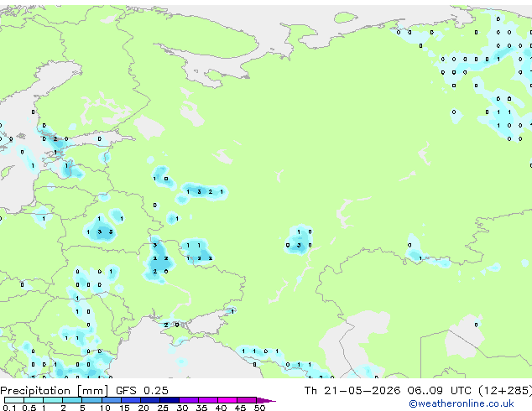Viewport: 532px width, 411px height.
Task: Click the (12+285) forecast offset label
Action: tap(505, 391)
